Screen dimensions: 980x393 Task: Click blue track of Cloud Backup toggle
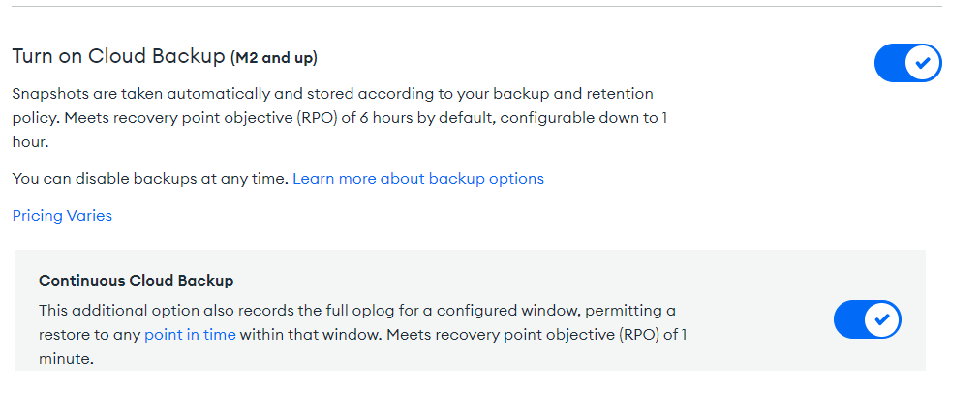tap(889, 64)
